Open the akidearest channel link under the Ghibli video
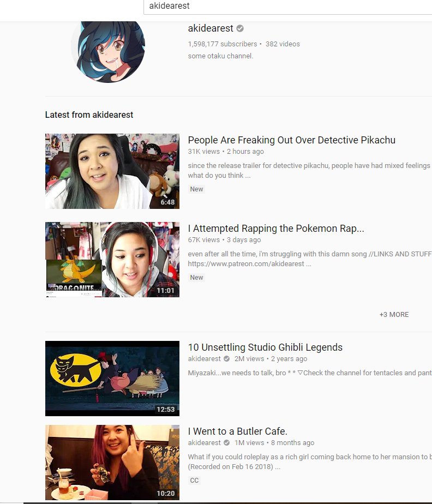Screen dimensions: 432x504 [x=204, y=359]
